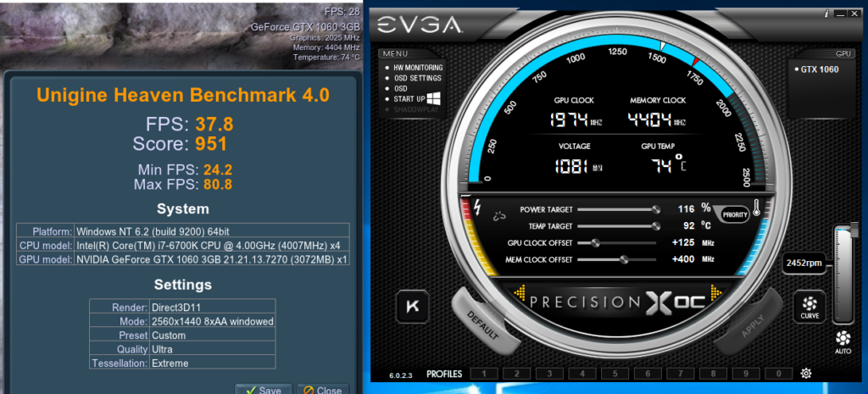Viewport: 868px width, 394px height.
Task: Adjust the GPU CLOCK OFFSET slider
Action: [617, 243]
